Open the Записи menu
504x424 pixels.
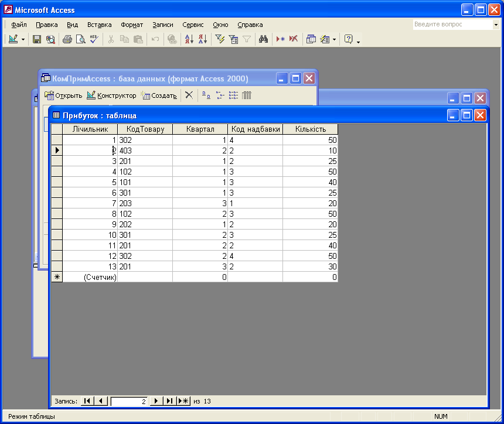(163, 25)
